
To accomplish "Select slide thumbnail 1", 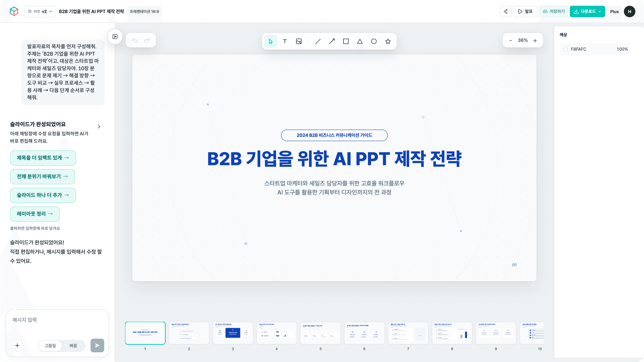I will 145,333.
